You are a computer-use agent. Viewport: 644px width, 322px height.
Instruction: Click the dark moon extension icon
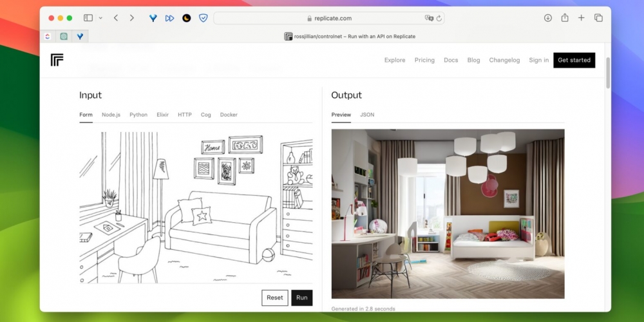(187, 18)
